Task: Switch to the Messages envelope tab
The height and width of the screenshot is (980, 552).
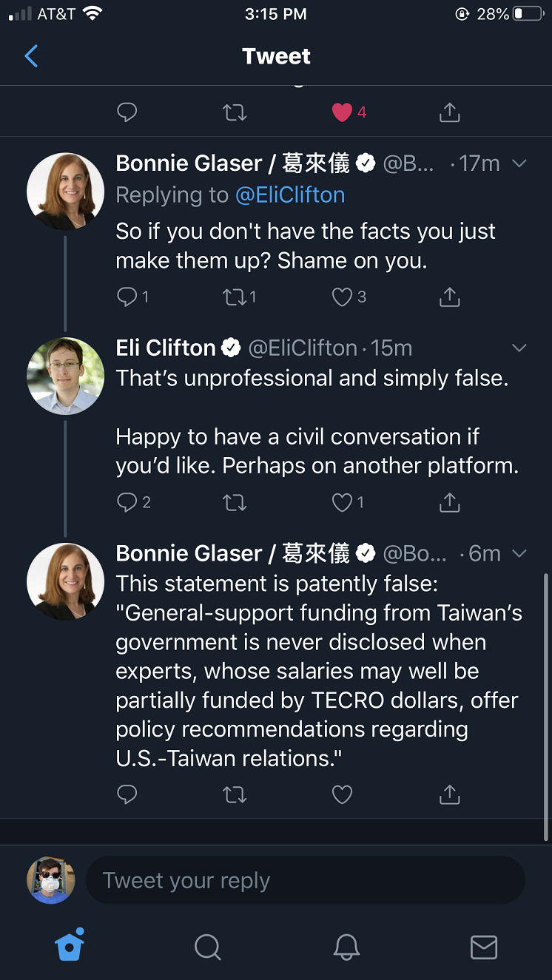Action: coord(484,947)
